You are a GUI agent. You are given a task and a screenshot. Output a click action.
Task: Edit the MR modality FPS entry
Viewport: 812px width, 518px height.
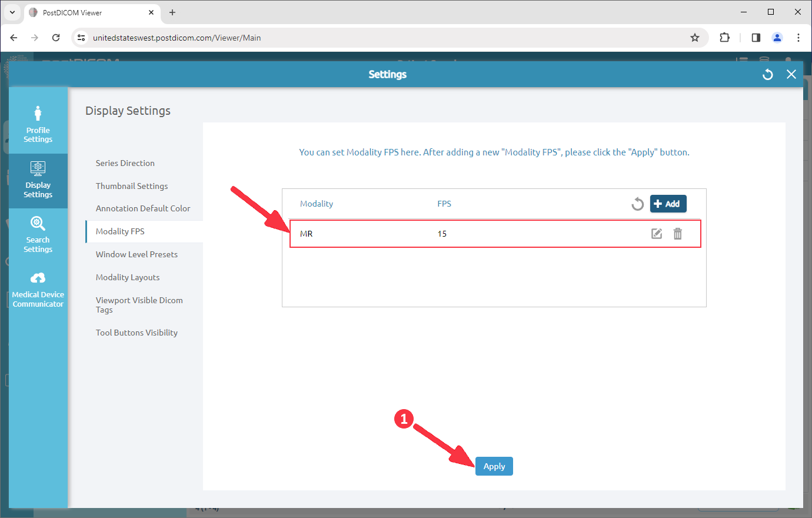[657, 234]
